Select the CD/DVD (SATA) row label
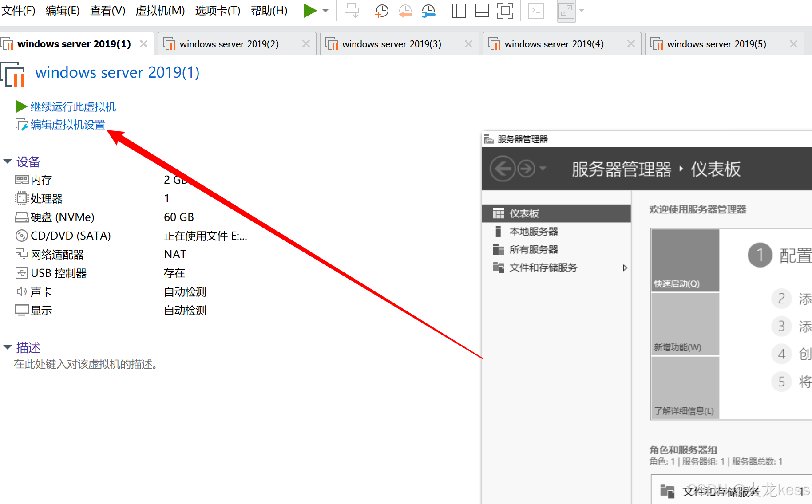This screenshot has height=504, width=812. pyautogui.click(x=71, y=236)
